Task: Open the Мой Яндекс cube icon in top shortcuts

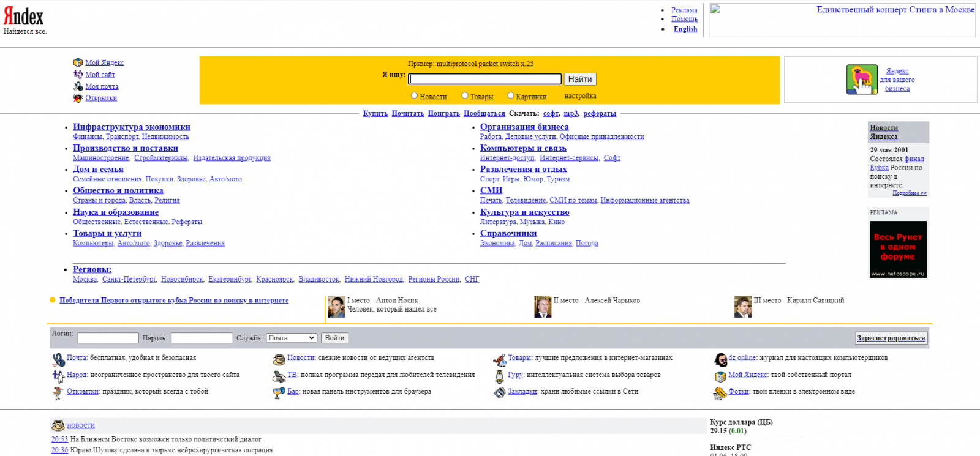Action: (x=78, y=62)
